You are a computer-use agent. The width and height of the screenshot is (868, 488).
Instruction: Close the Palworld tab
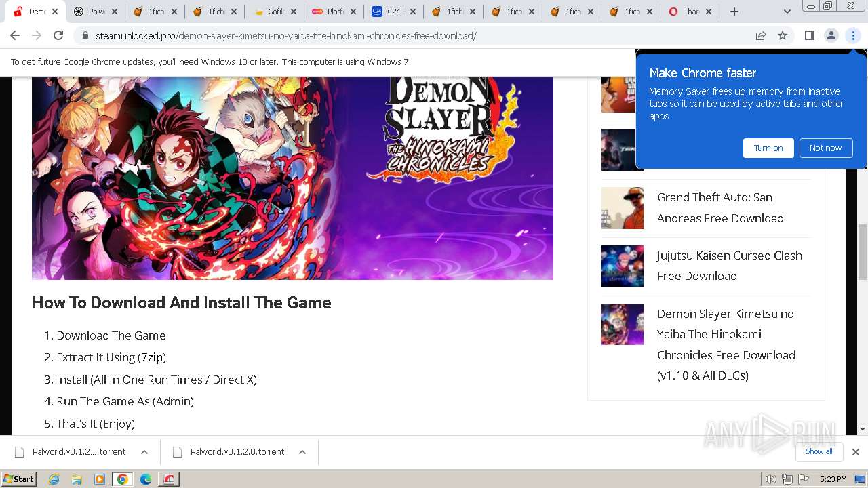click(x=115, y=12)
